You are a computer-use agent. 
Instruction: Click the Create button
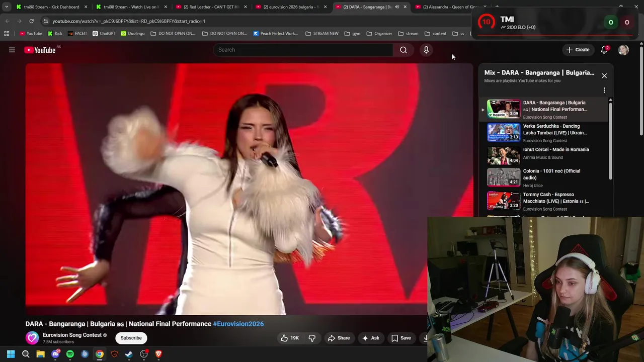pos(578,50)
